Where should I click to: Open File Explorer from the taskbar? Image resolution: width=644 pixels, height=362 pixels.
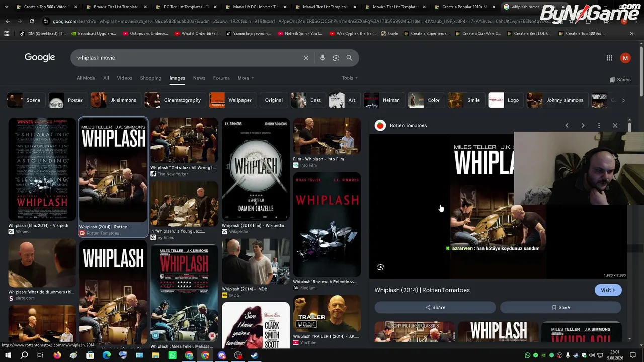pos(156,355)
